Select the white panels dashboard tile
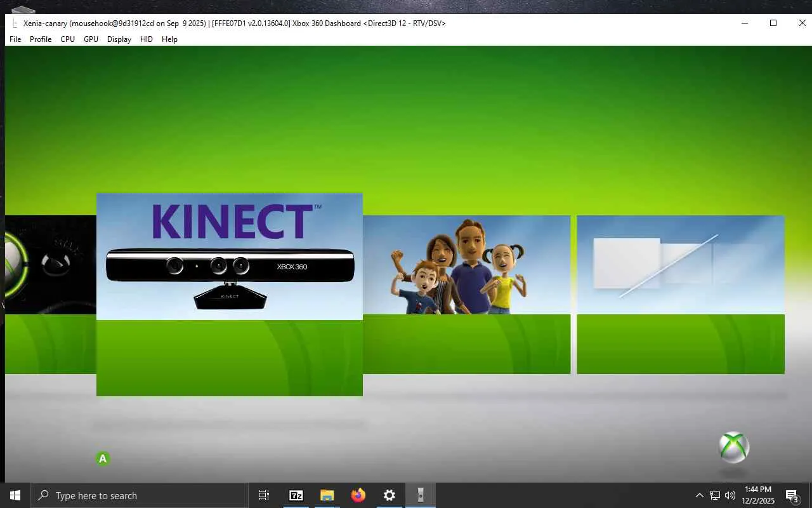The height and width of the screenshot is (508, 812). (x=681, y=295)
